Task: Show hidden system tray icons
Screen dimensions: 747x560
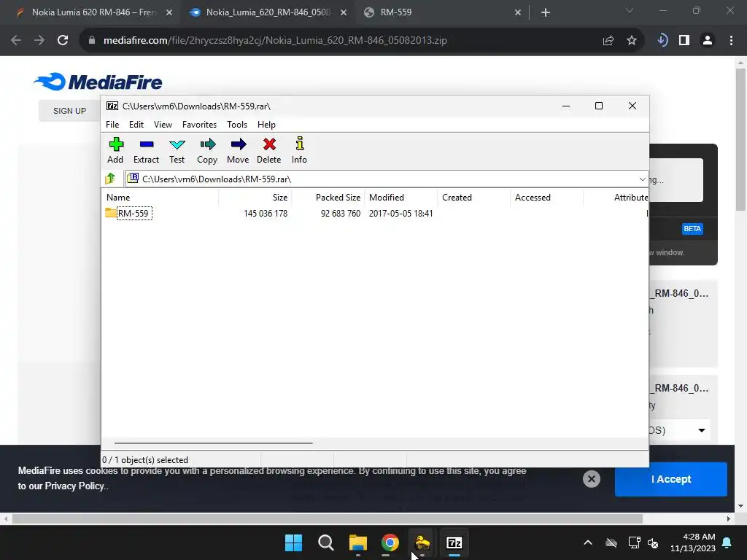Action: point(588,542)
